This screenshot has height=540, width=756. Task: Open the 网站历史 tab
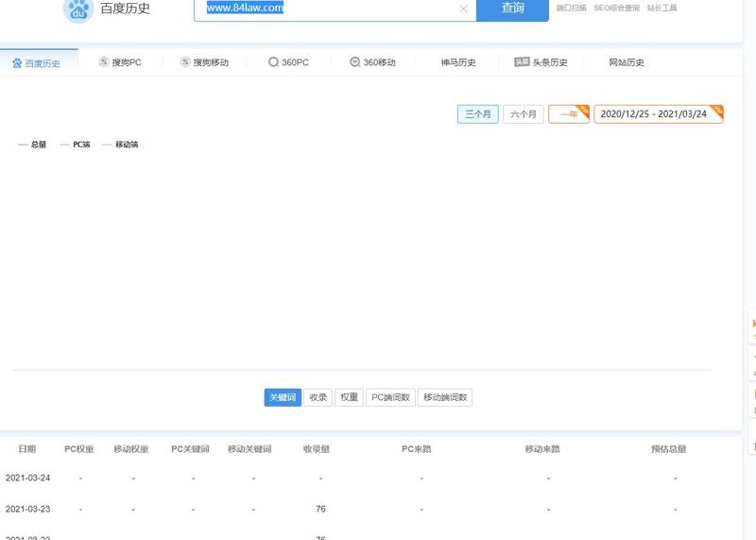[x=627, y=62]
